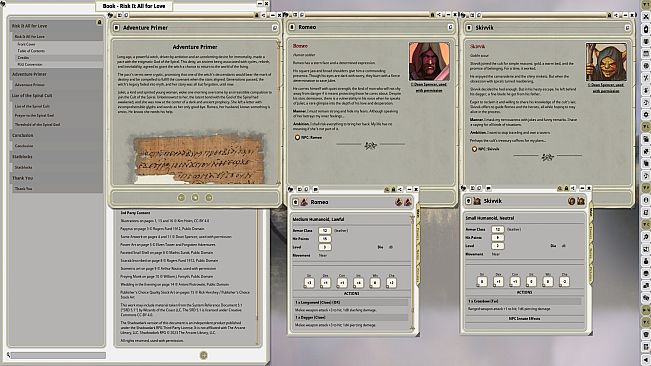Click the share icon on Skivvik story window
This screenshot has height=366, width=651.
coord(616,15)
